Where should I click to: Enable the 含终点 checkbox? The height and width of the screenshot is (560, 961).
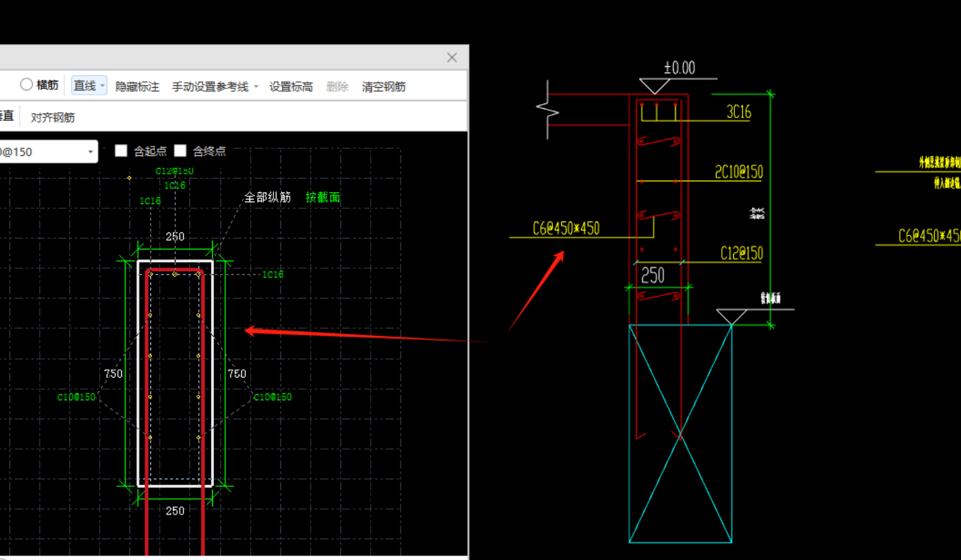[181, 151]
